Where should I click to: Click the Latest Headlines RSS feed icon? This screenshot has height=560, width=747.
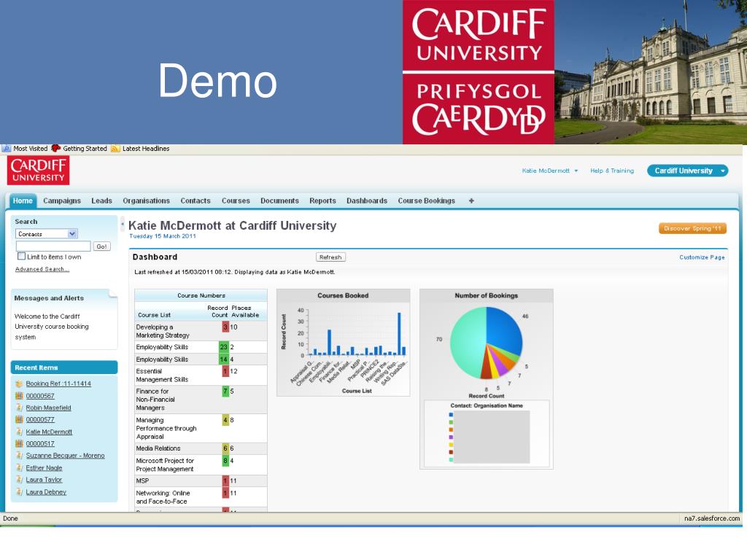pyautogui.click(x=115, y=149)
